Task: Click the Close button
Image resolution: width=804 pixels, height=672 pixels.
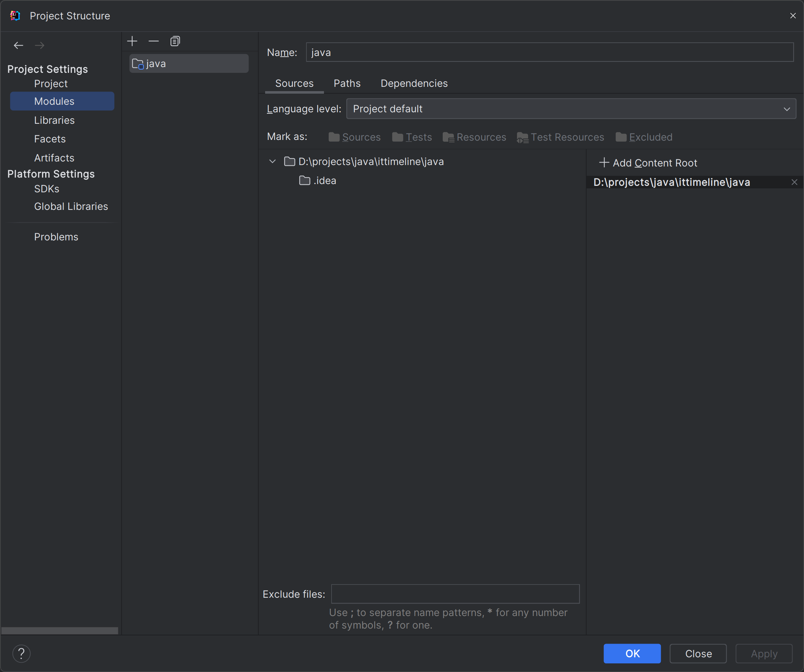Action: point(698,653)
